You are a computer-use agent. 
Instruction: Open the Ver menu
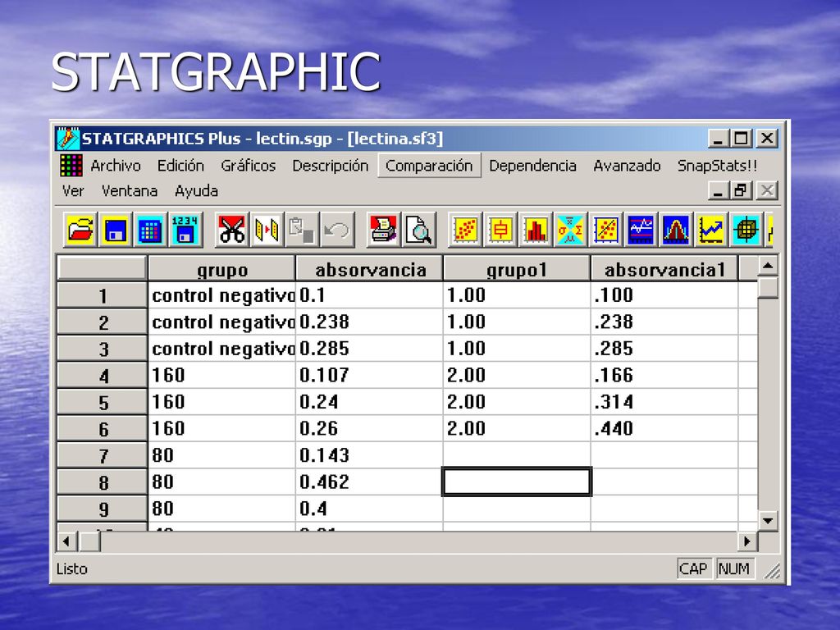coord(73,190)
